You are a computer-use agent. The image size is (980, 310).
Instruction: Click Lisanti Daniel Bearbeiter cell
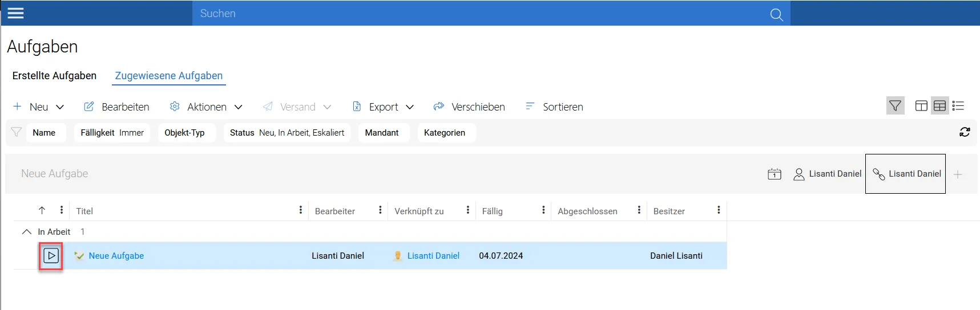click(338, 256)
